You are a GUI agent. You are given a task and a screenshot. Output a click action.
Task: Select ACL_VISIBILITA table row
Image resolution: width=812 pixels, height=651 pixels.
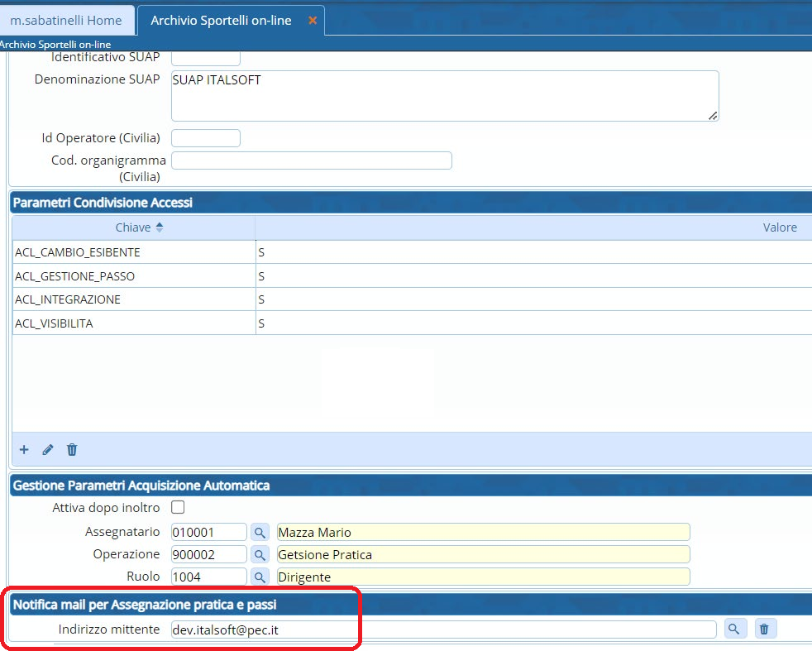[x=54, y=323]
